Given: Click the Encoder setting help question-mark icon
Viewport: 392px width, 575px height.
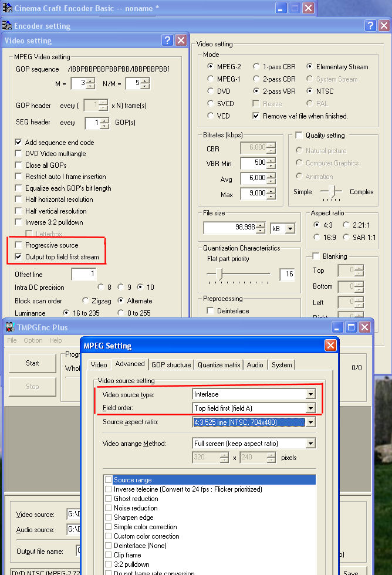Looking at the screenshot, I should click(370, 25).
